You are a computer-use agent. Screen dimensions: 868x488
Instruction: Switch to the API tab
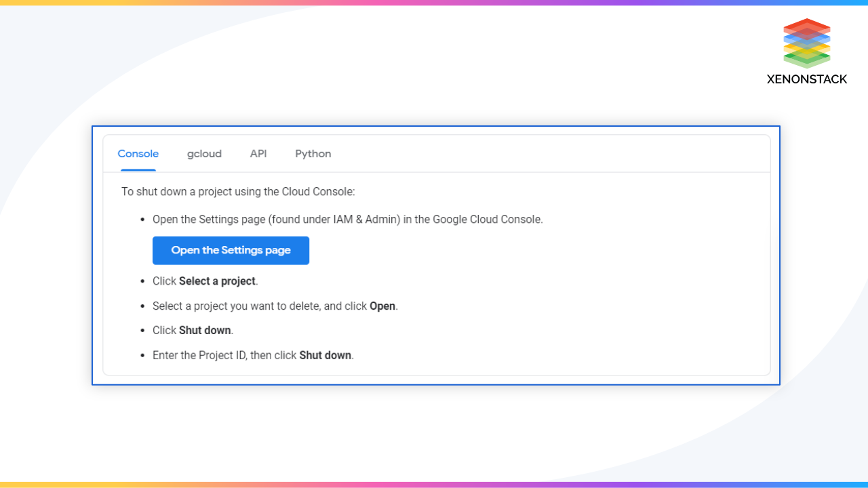click(x=258, y=154)
